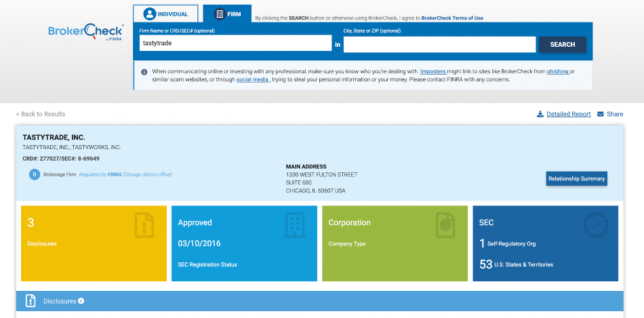Open the green Corporation Company Type card
Screen dimensions: 644x318
[395, 243]
